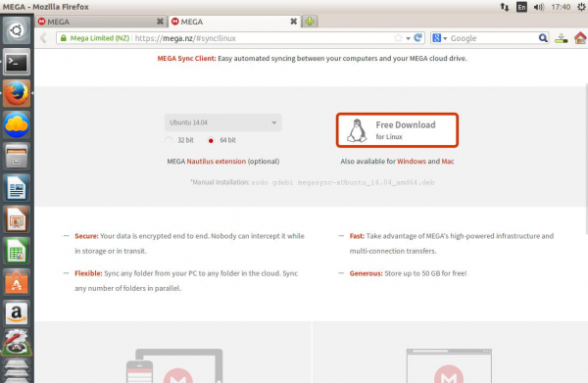588x383 pixels.
Task: Open the sound volume indicator
Action: point(538,7)
